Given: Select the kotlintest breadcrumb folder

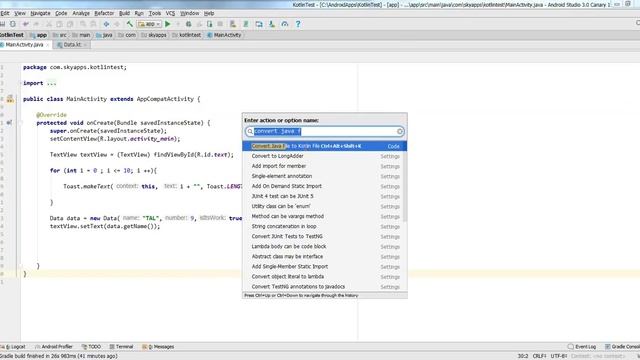Looking at the screenshot, I should click(x=187, y=35).
